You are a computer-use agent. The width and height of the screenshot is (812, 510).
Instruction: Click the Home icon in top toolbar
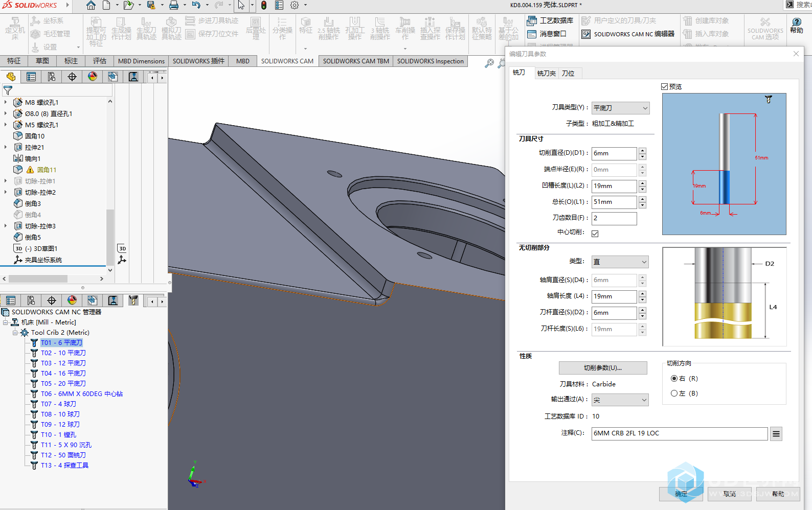click(x=91, y=6)
